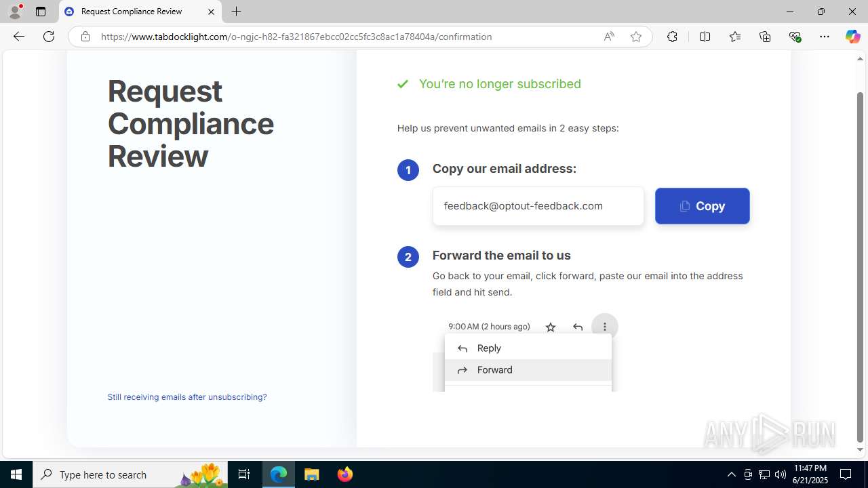
Task: Launch Copilot sidebar icon
Action: click(x=852, y=37)
